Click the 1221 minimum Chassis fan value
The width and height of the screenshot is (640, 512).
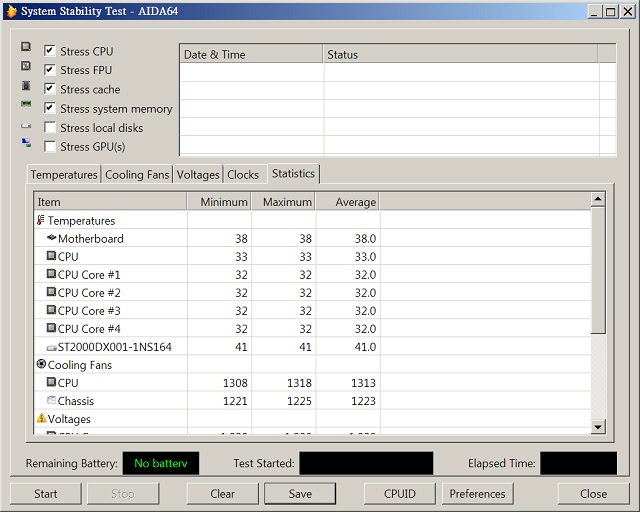[235, 401]
